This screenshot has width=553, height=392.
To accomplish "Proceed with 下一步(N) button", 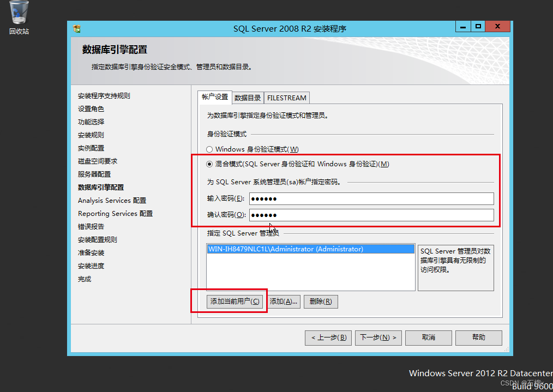I will (378, 337).
